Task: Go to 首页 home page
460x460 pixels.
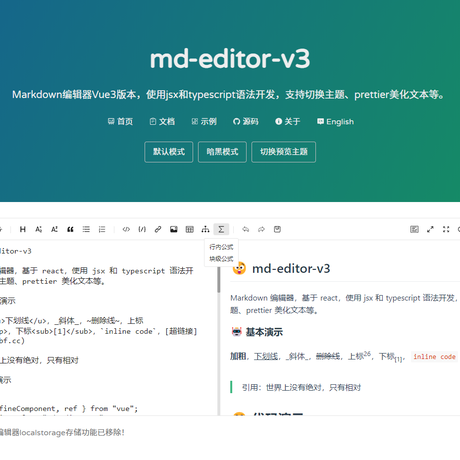Action: pos(120,122)
